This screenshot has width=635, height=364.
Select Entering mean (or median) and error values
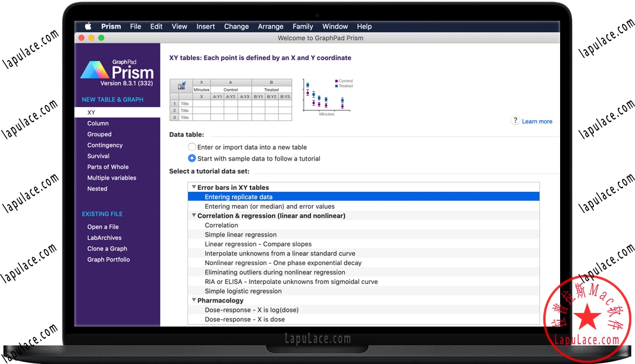pos(364,206)
